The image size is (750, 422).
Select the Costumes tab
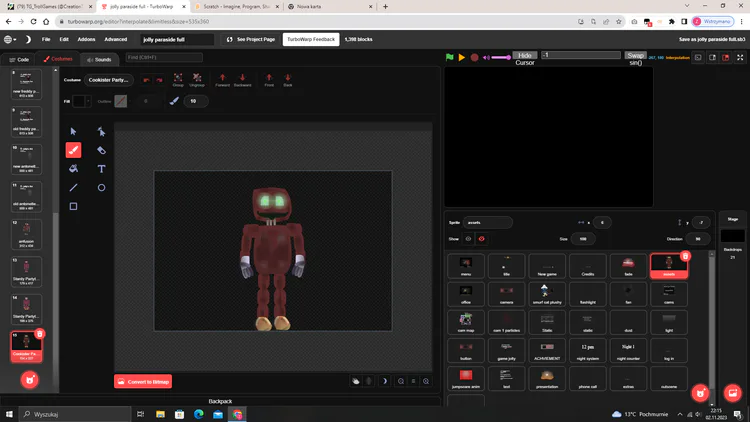(58, 59)
